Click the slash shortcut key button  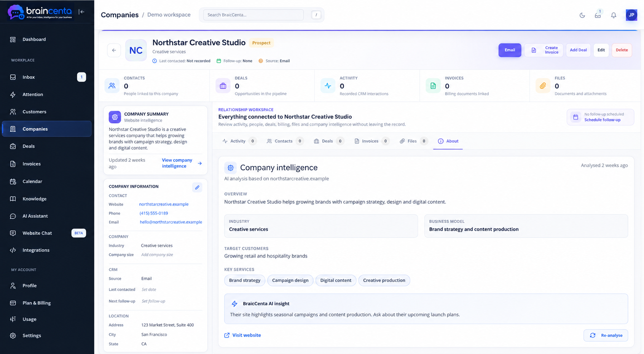click(x=316, y=15)
